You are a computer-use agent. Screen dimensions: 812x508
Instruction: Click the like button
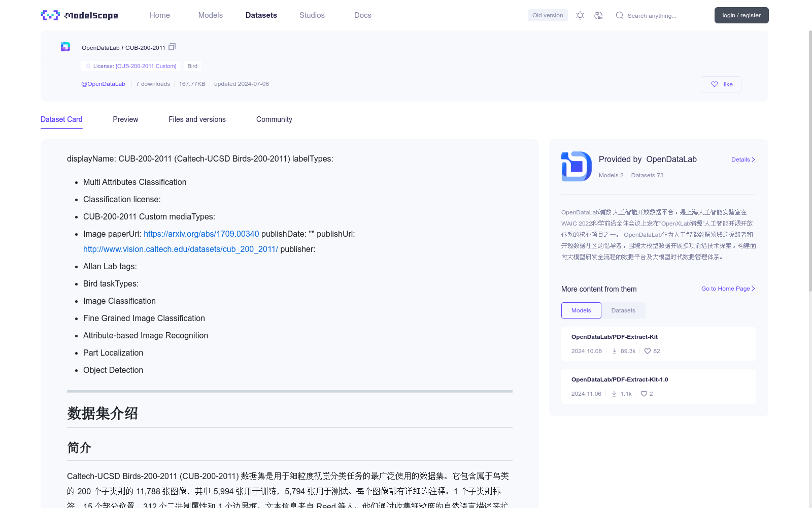[721, 84]
